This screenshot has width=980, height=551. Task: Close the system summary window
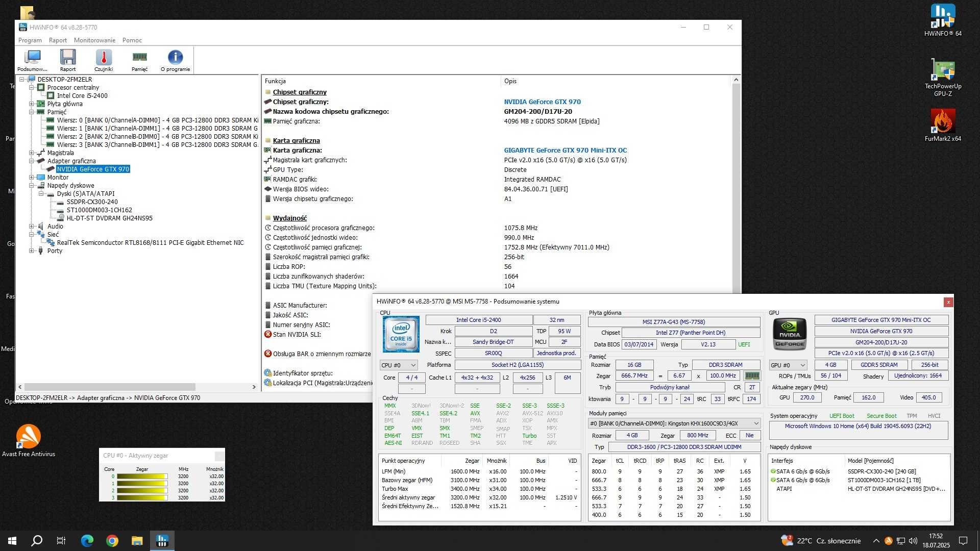(948, 302)
